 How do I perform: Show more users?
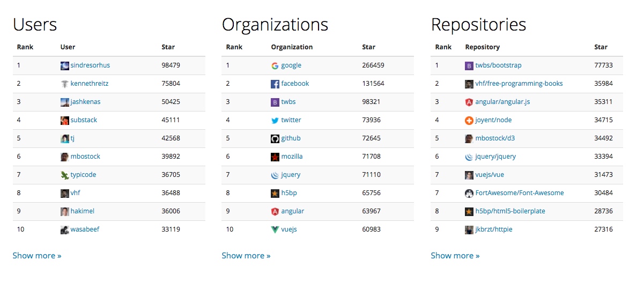coord(37,256)
